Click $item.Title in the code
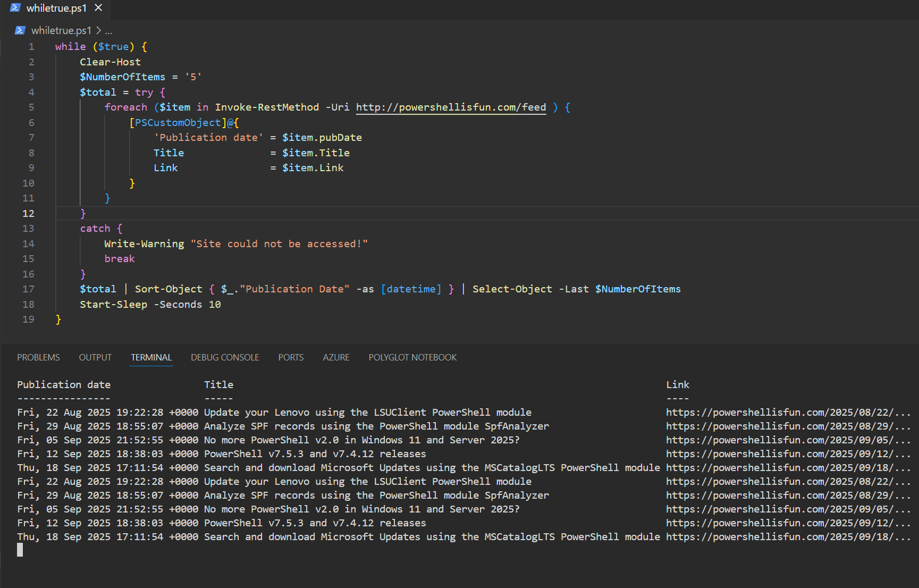The width and height of the screenshot is (919, 588). tap(316, 153)
